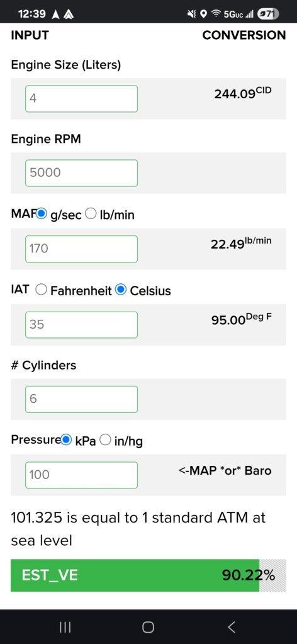Choose Celsius for IAT units
The width and height of the screenshot is (297, 644).
[121, 290]
